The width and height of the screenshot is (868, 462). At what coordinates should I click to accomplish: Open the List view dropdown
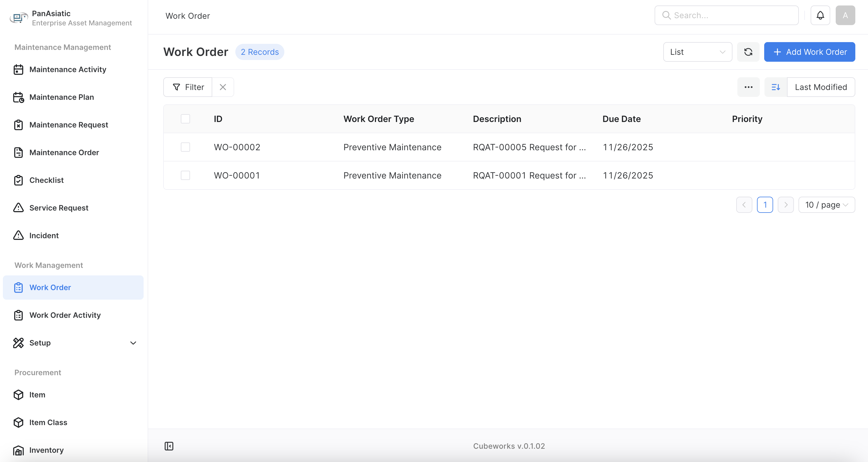(x=697, y=52)
